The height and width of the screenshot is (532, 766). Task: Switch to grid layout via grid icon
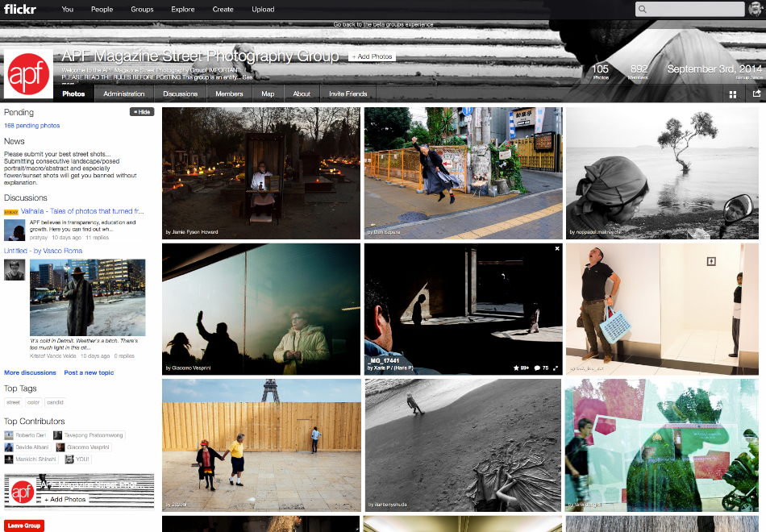[x=733, y=94]
